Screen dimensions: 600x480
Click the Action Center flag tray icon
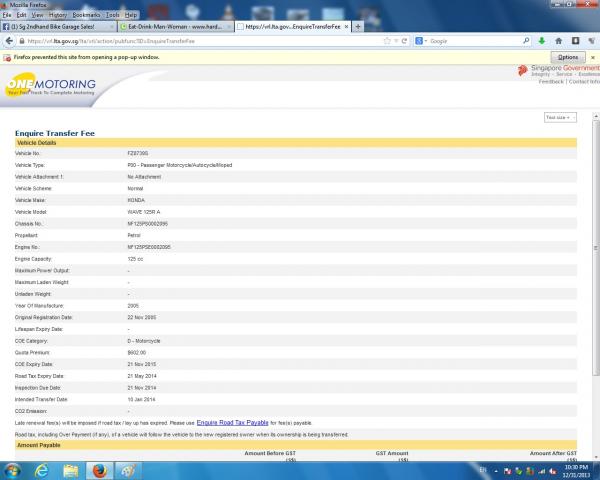[x=507, y=471]
